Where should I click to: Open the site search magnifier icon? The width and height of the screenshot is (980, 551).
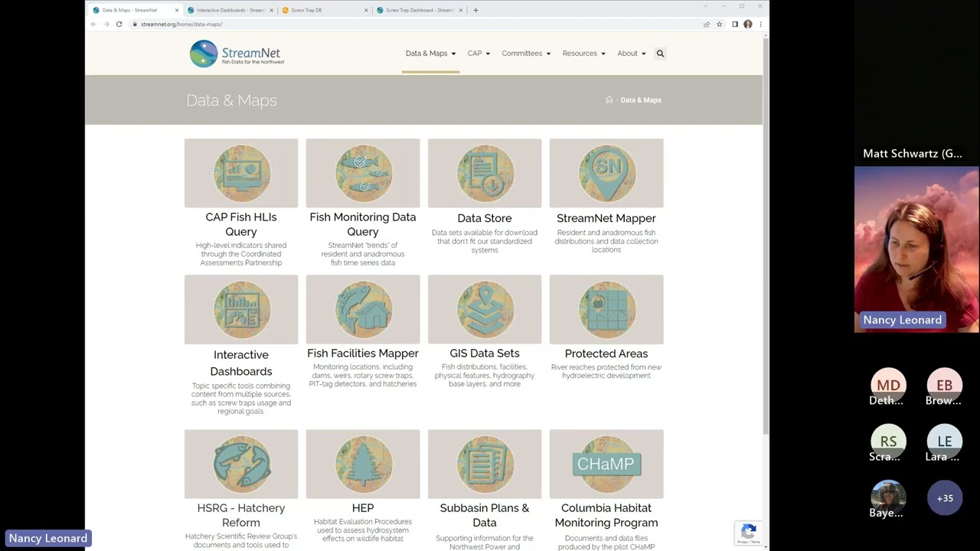pyautogui.click(x=660, y=54)
